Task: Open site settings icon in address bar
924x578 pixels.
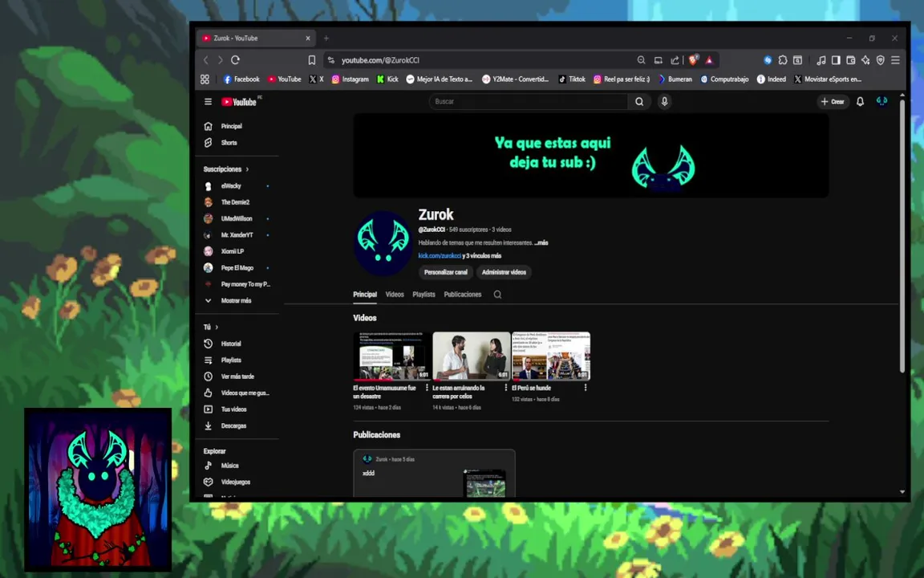Action: (331, 60)
